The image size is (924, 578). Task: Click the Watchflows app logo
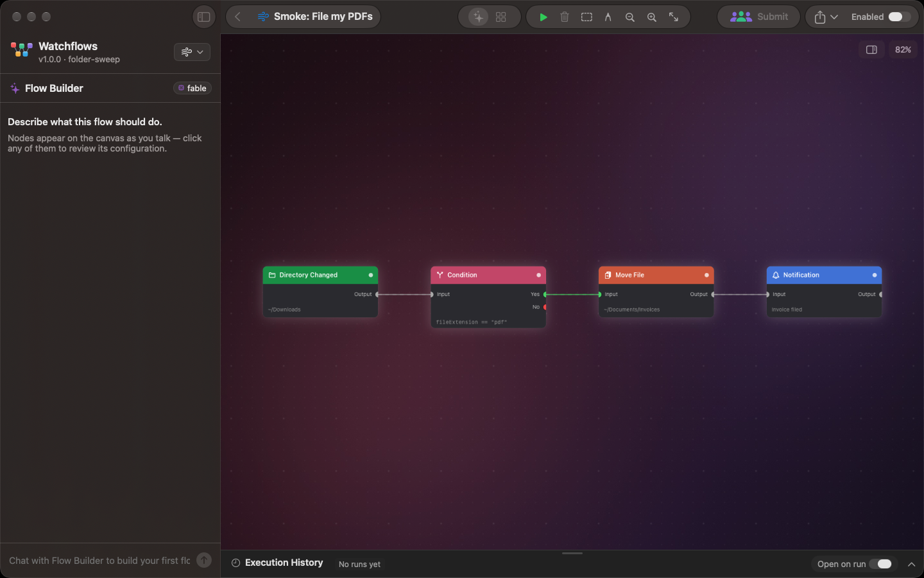22,49
